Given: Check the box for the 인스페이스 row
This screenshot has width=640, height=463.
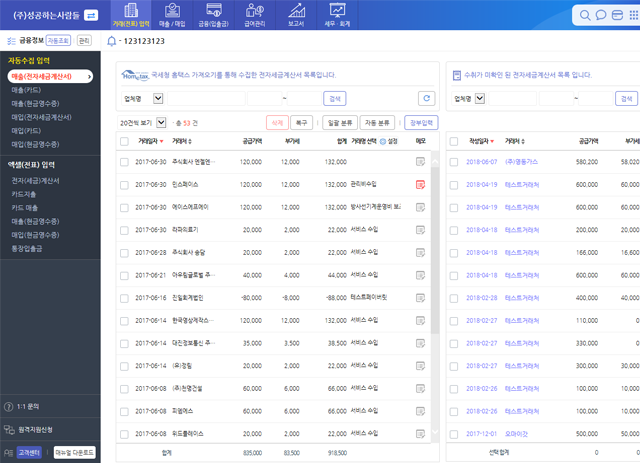Looking at the screenshot, I should point(124,185).
